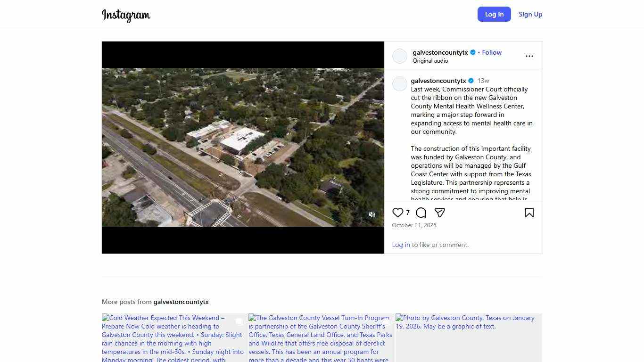Open the Cold Weather Expected post thumbnail

pyautogui.click(x=173, y=337)
